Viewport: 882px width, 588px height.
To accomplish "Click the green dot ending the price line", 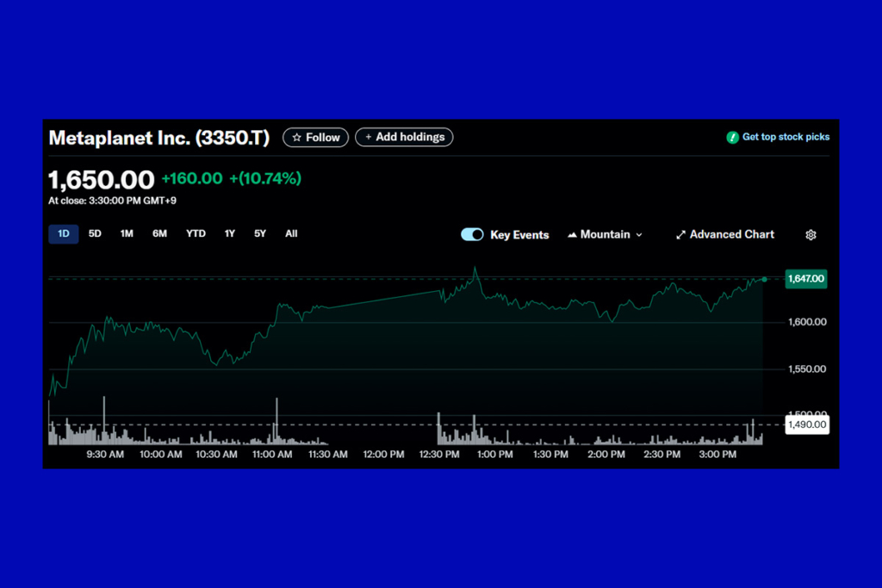I will (764, 279).
